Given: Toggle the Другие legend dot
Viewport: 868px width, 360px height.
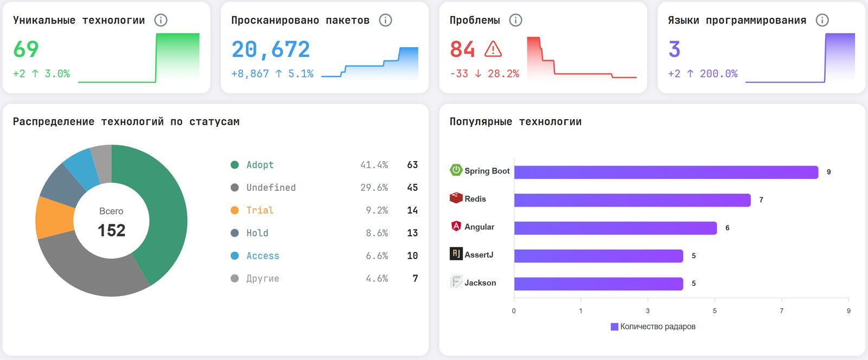Looking at the screenshot, I should point(235,279).
